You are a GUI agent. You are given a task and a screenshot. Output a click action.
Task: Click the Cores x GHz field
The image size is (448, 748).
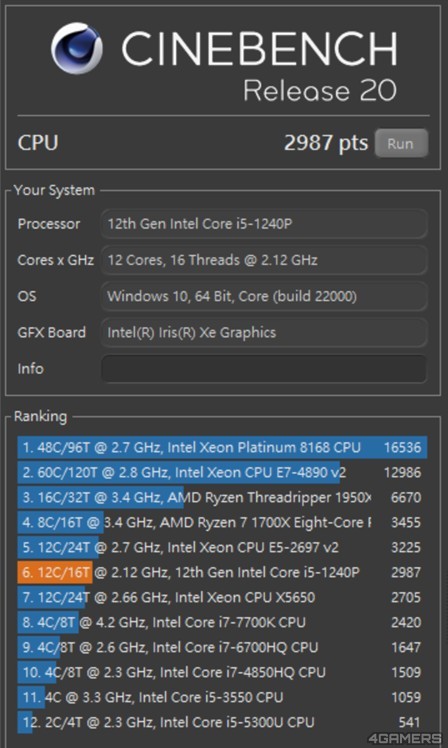pyautogui.click(x=264, y=260)
